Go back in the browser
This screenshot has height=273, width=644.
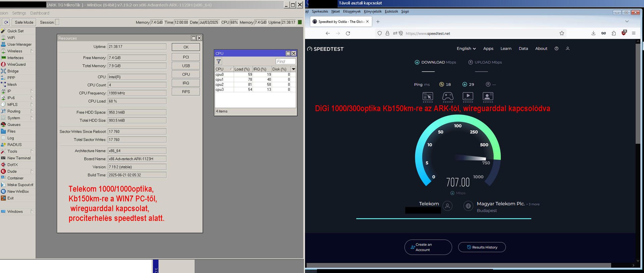(x=328, y=33)
